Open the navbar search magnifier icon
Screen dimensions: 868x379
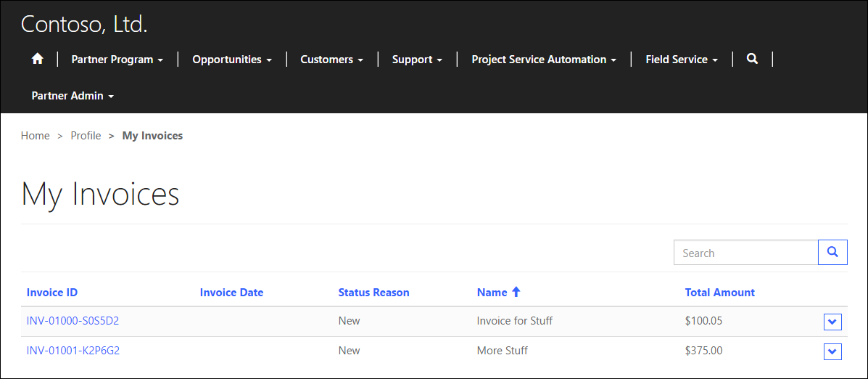click(752, 59)
